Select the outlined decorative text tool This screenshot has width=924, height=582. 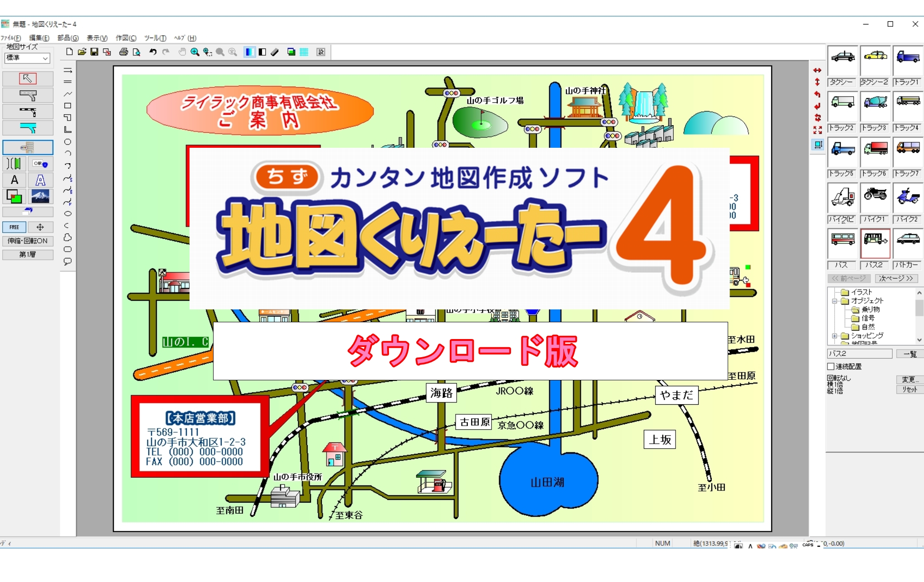40,180
